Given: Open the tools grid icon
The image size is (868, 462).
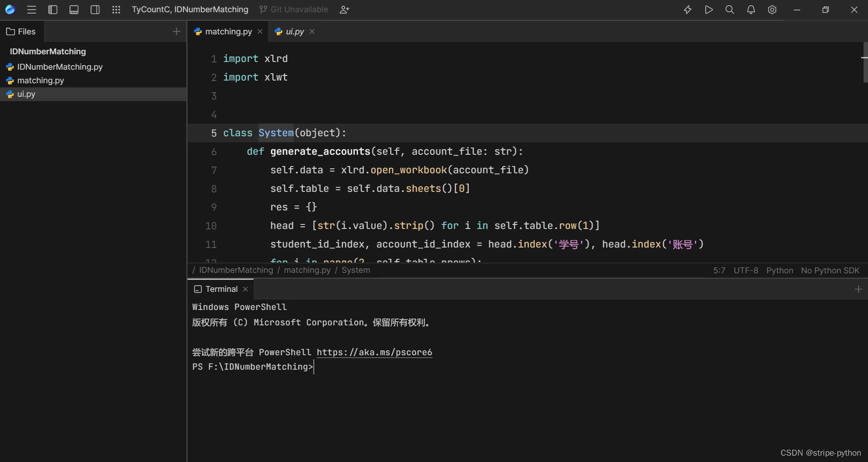Looking at the screenshot, I should pyautogui.click(x=116, y=10).
